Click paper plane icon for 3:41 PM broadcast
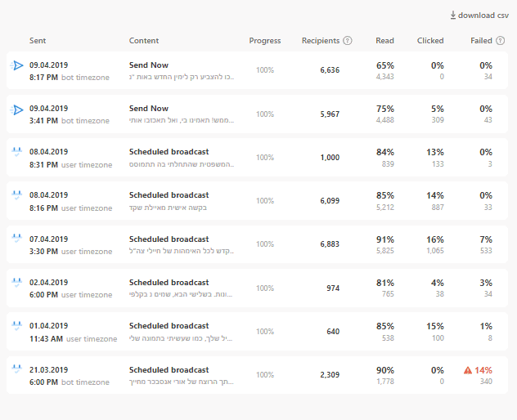The width and height of the screenshot is (517, 420). click(x=16, y=109)
